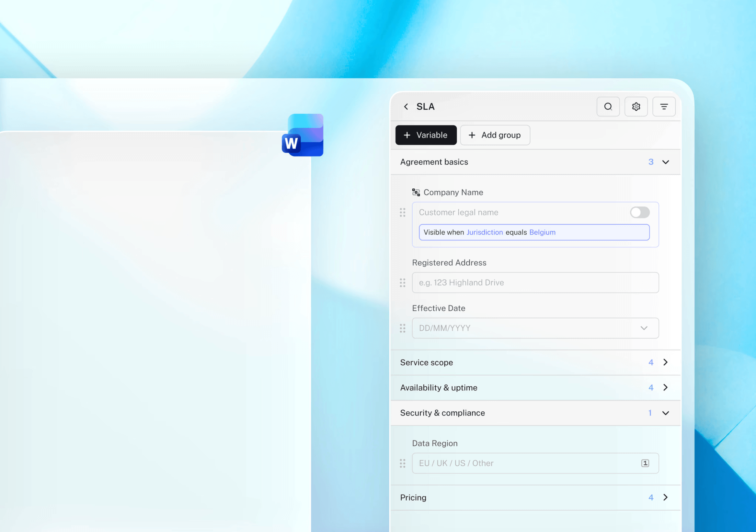Click the Jurisdiction link in visibility rule
This screenshot has height=532, width=756.
click(484, 232)
